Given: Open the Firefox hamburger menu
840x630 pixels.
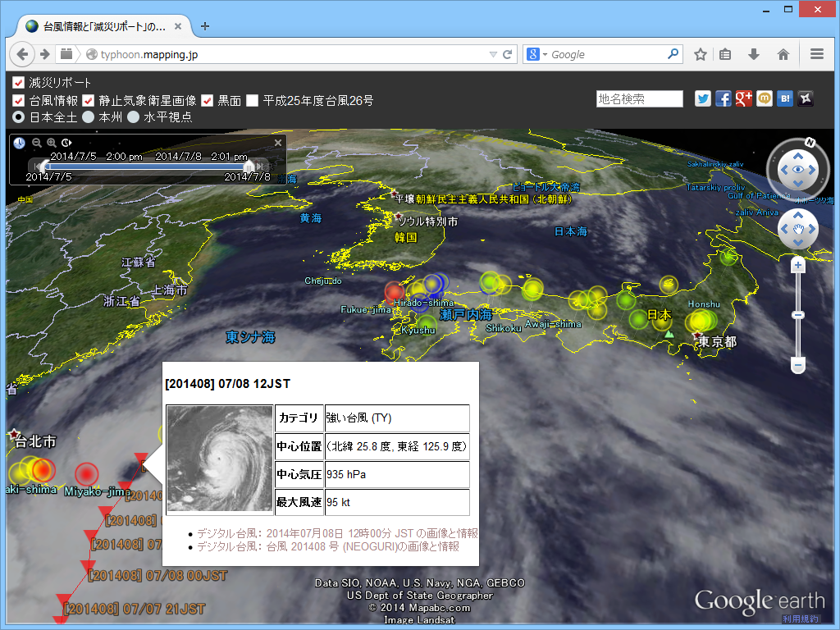Looking at the screenshot, I should pyautogui.click(x=817, y=54).
